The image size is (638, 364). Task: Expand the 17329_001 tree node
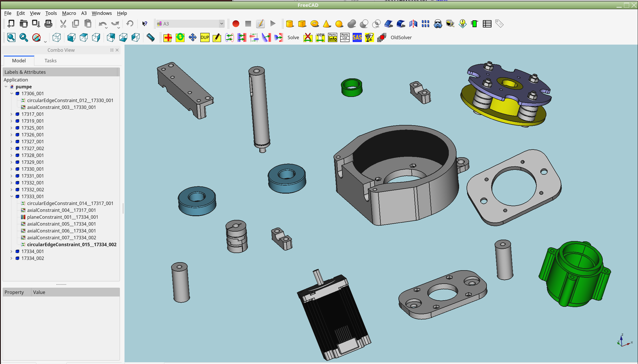pyautogui.click(x=11, y=162)
